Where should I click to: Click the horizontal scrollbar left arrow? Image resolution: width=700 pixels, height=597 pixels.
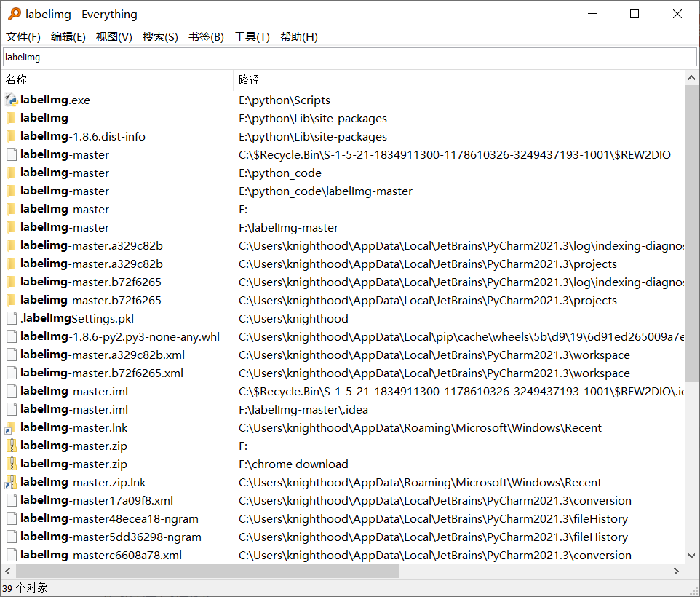click(x=8, y=571)
